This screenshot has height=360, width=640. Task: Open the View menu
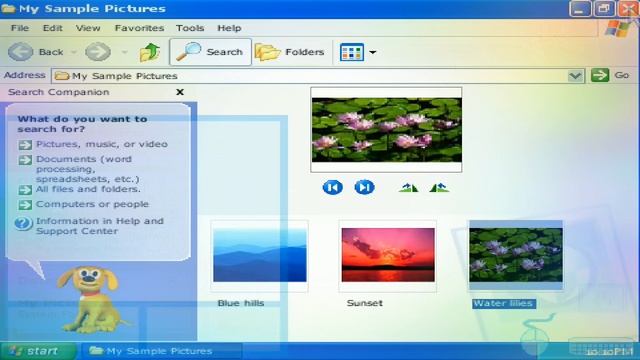[88, 28]
